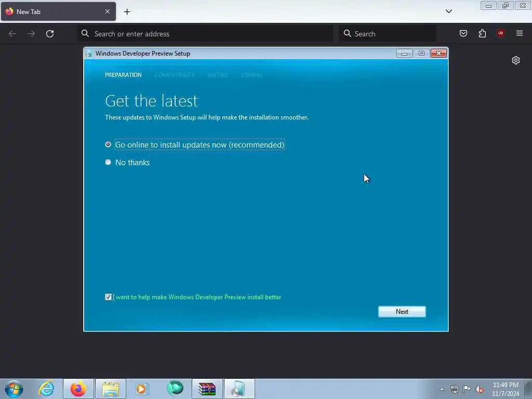Open the PREPARATION step tab
The height and width of the screenshot is (399, 532).
[x=123, y=75]
